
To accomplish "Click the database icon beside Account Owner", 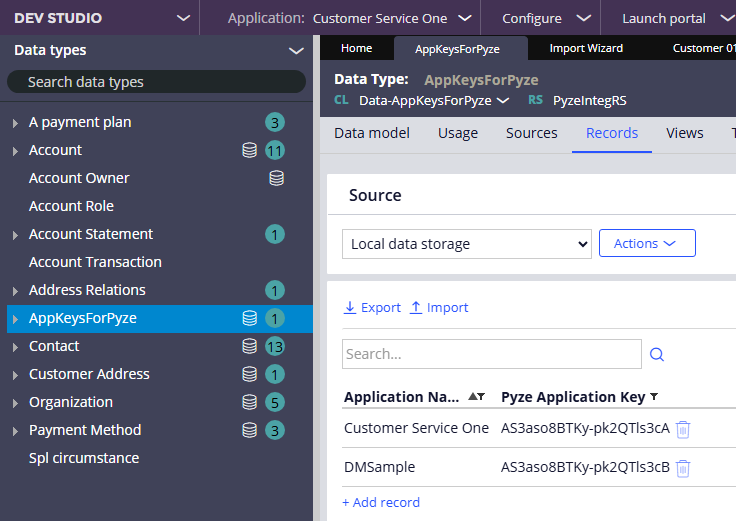I will [277, 178].
